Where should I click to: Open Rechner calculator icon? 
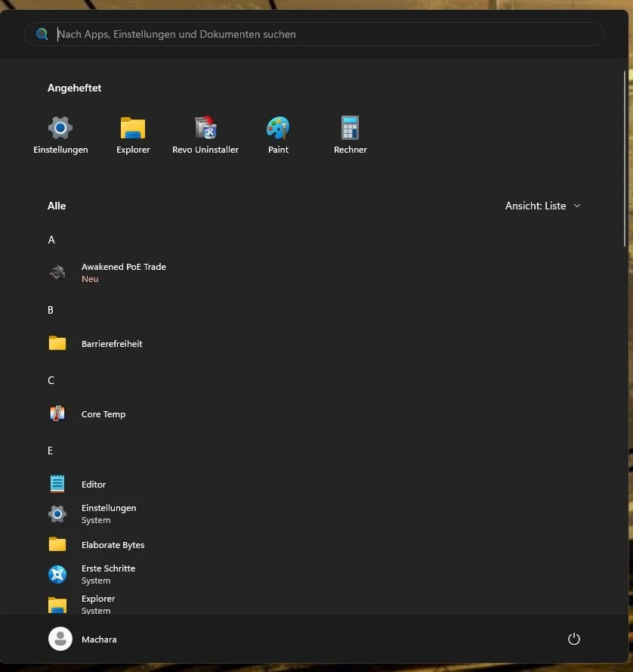click(x=350, y=128)
